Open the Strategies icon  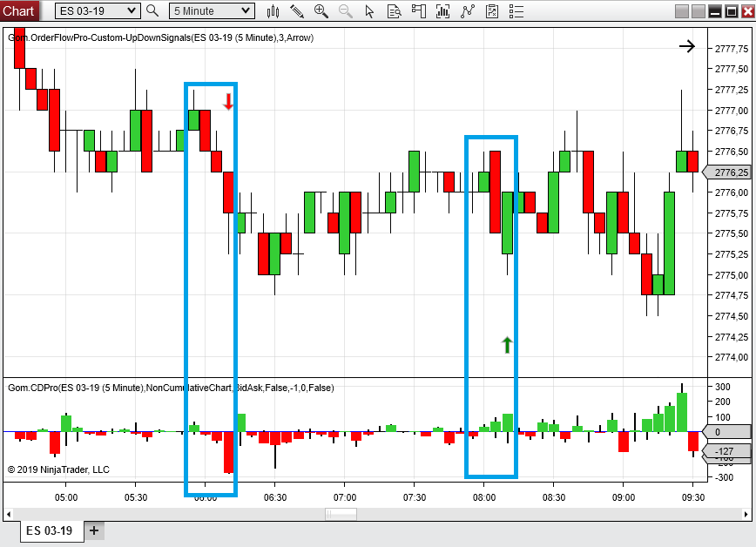[467, 11]
